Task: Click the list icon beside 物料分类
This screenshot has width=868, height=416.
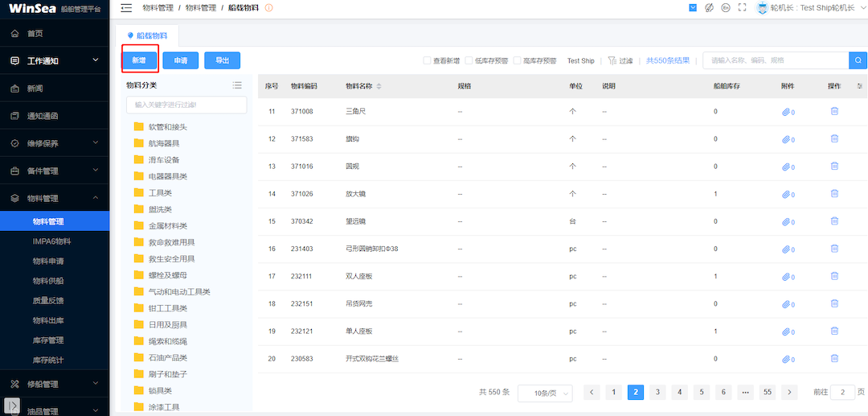Action: (237, 85)
